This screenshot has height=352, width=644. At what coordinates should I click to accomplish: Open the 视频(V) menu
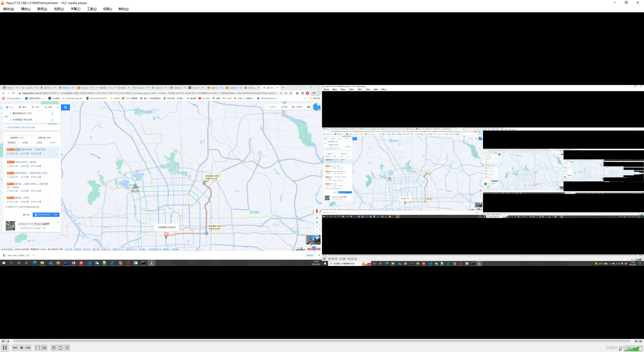[x=59, y=9]
